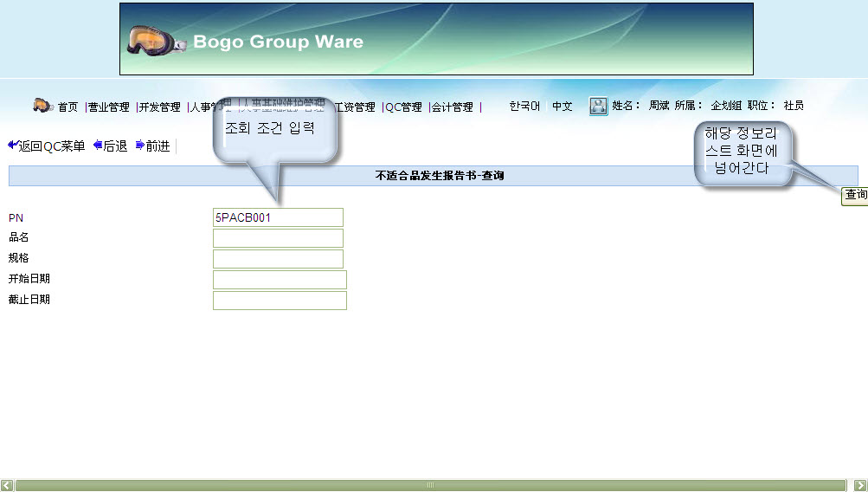
Task: Click the 查询 search button
Action: [855, 196]
